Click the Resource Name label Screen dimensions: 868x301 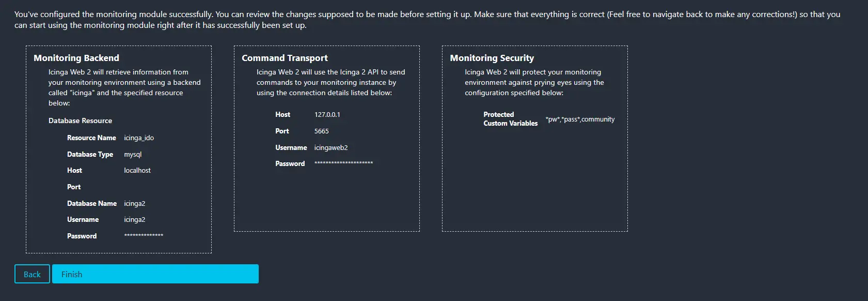point(91,138)
